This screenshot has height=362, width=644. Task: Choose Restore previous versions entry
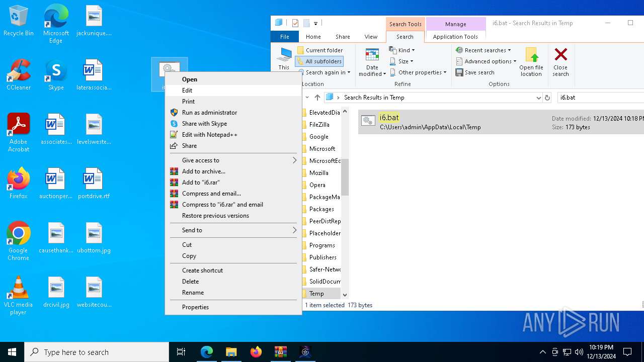(x=233, y=216)
